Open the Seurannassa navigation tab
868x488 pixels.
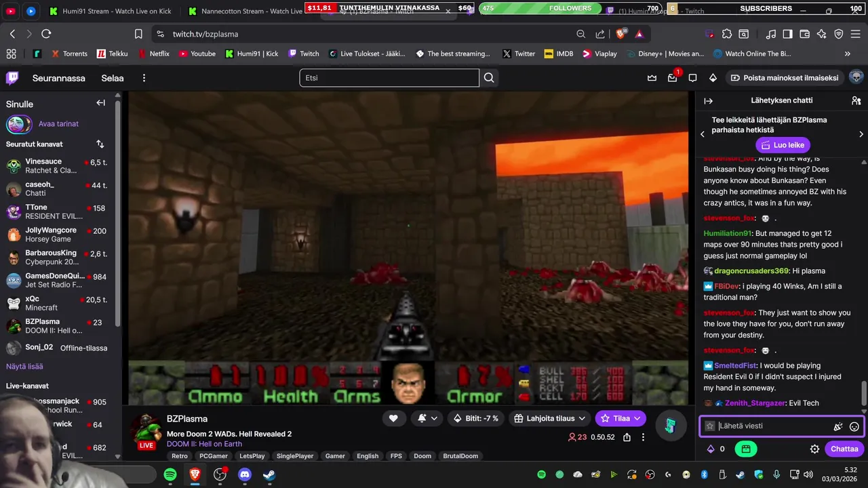click(59, 78)
